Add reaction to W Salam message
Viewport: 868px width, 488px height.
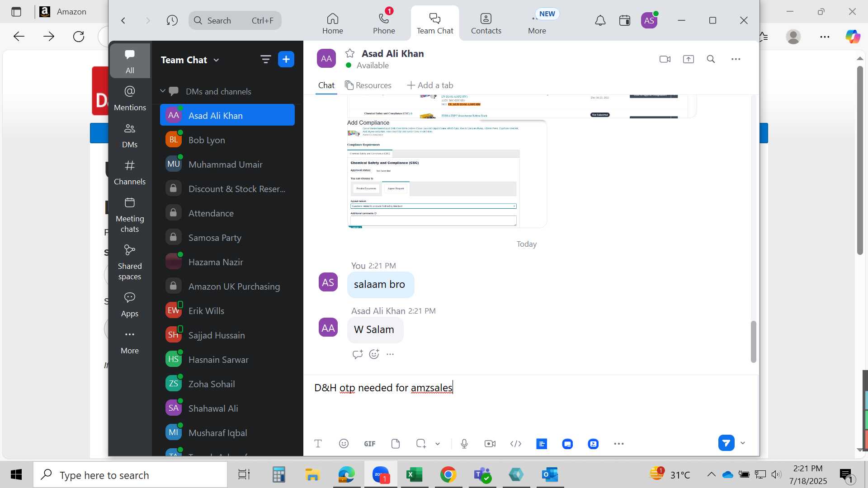point(374,354)
